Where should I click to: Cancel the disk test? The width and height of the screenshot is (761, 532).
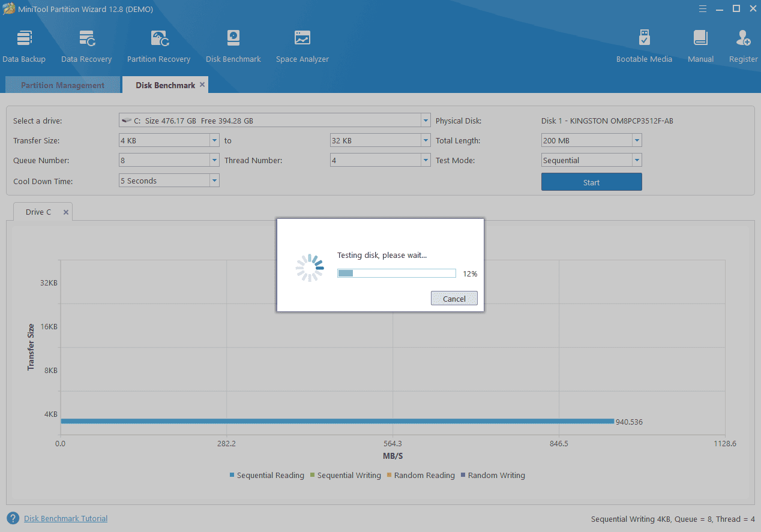[454, 298]
